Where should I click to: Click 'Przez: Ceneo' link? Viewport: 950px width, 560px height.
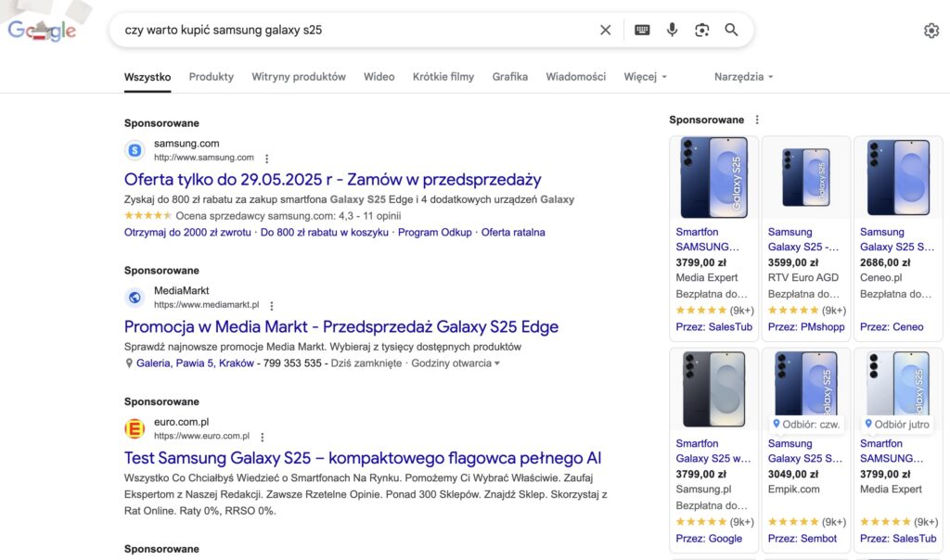point(892,327)
